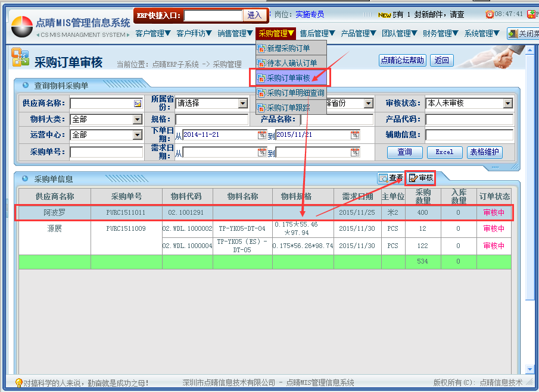Image resolution: width=539 pixels, height=392 pixels.
Task: Click the 审核 (audit) toolbar icon
Action: 413,178
